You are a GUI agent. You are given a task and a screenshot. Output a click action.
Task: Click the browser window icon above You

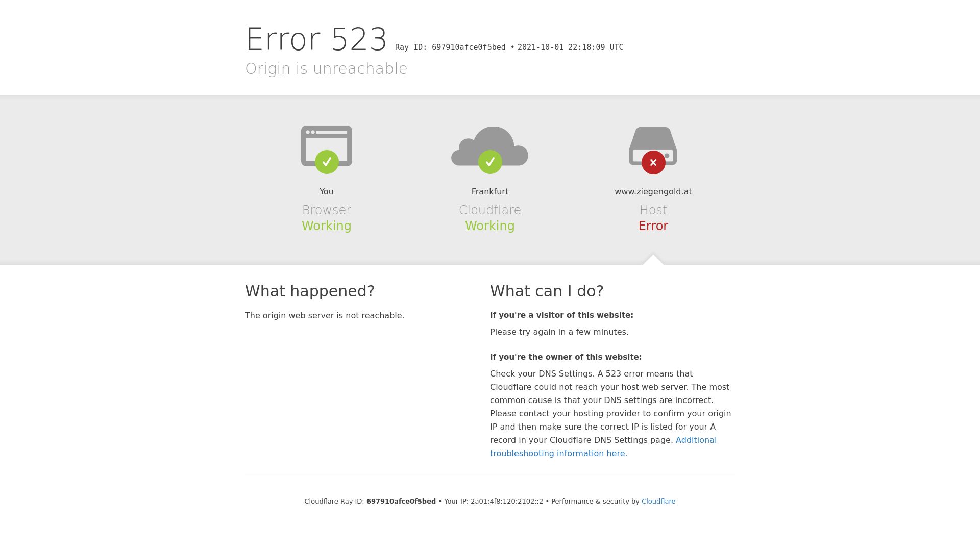[x=327, y=146]
